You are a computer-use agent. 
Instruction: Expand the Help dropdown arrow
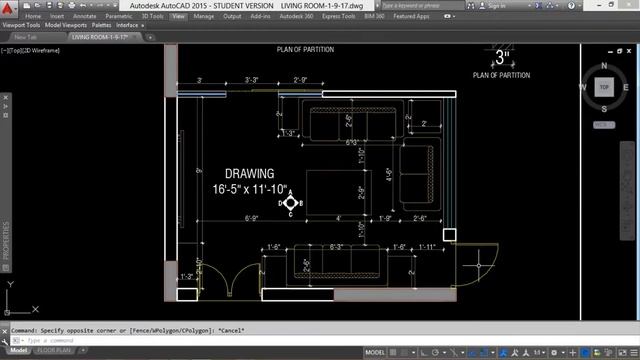579,6
